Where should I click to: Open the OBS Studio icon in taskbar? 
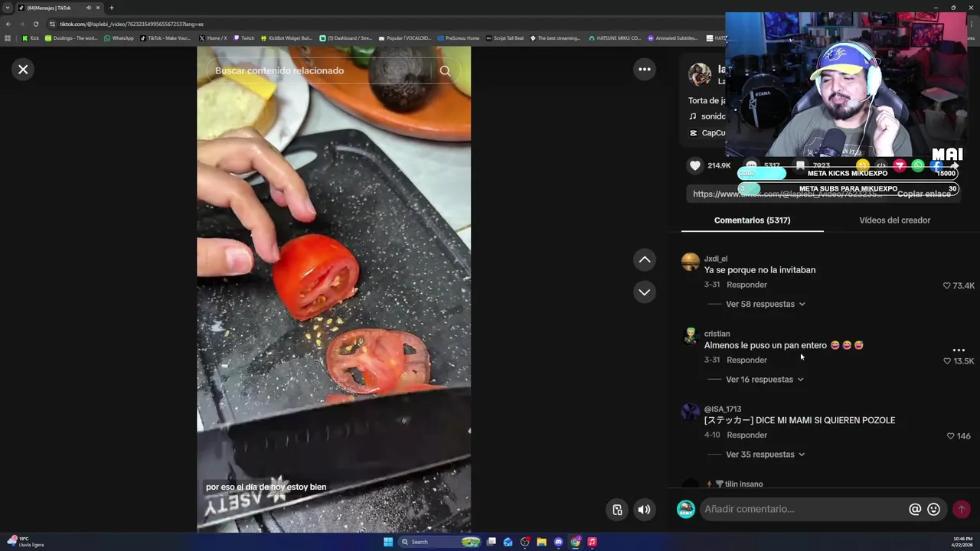(x=524, y=542)
